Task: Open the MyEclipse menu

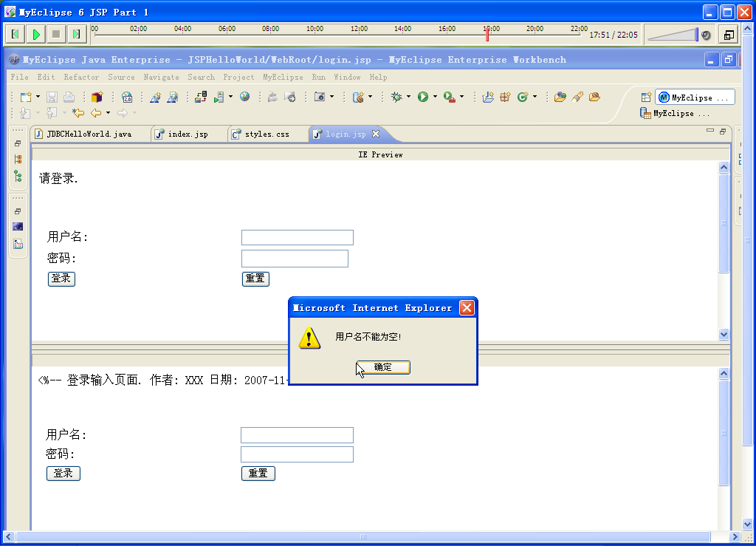Action: click(283, 77)
